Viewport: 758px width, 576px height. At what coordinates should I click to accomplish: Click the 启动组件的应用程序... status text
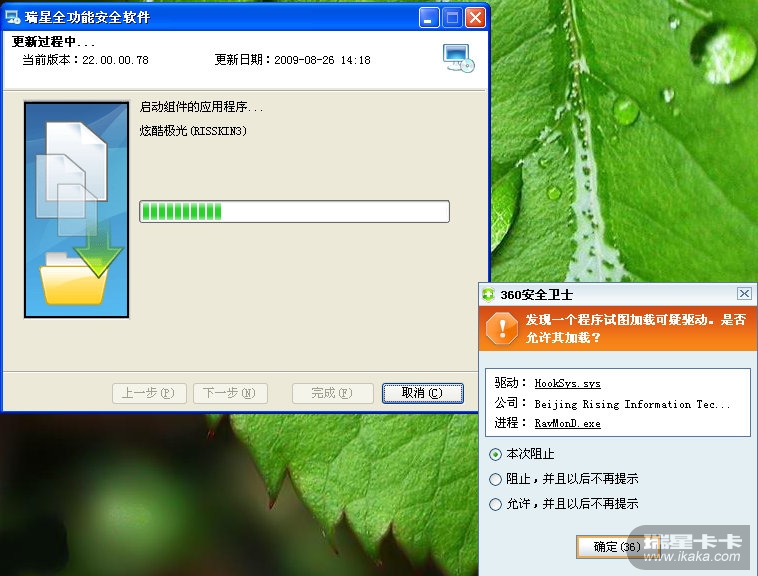click(x=201, y=107)
